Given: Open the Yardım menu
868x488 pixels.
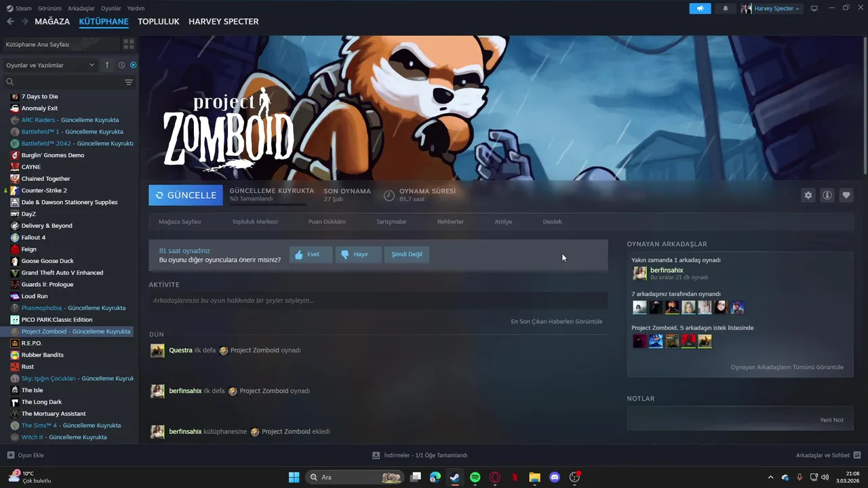Looking at the screenshot, I should click(x=136, y=8).
